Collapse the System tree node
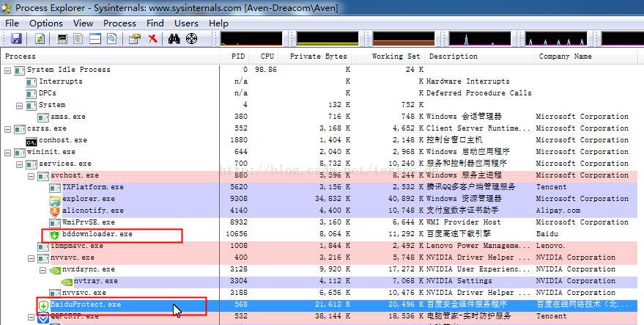The height and width of the screenshot is (325, 644). (19, 106)
